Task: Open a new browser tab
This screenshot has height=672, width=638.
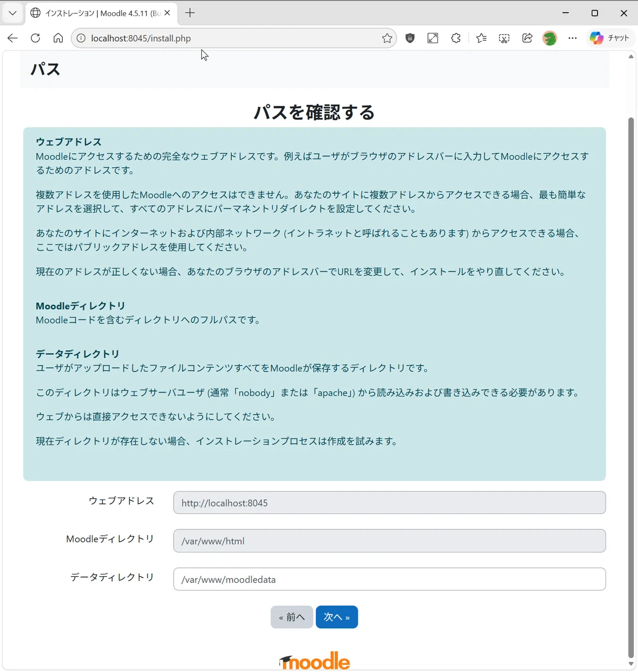Action: 190,13
